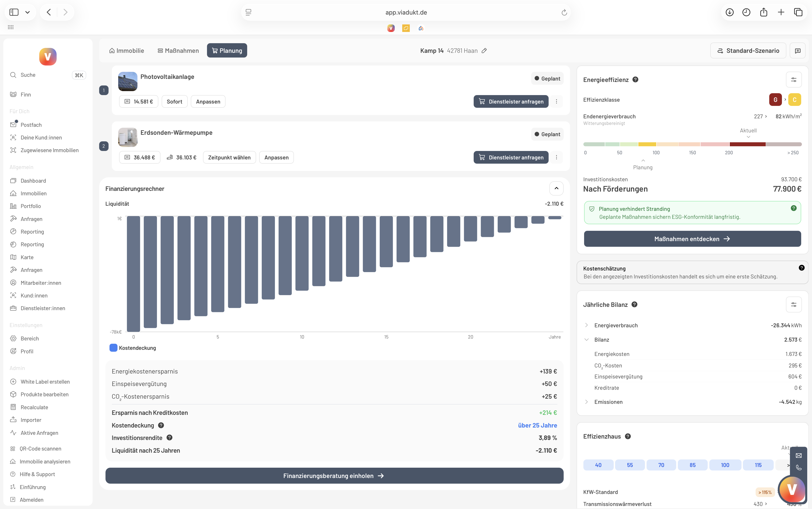This screenshot has height=509, width=812.
Task: Click the pencil icon to edit the address
Action: [x=484, y=50]
